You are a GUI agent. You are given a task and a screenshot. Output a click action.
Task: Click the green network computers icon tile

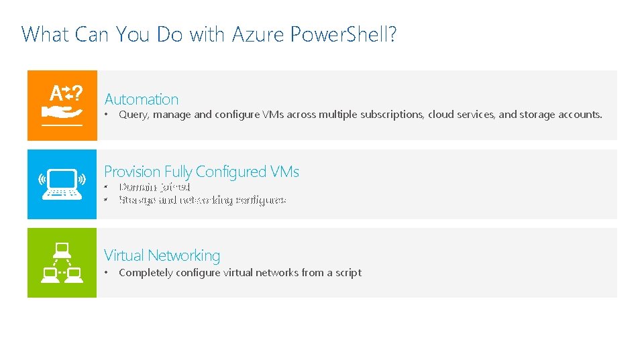tap(62, 263)
